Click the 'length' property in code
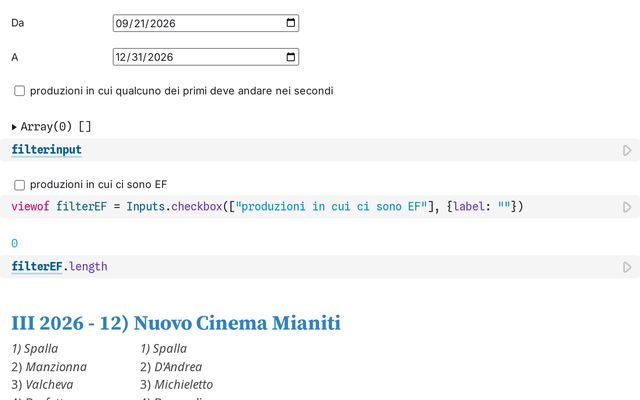 (x=88, y=267)
